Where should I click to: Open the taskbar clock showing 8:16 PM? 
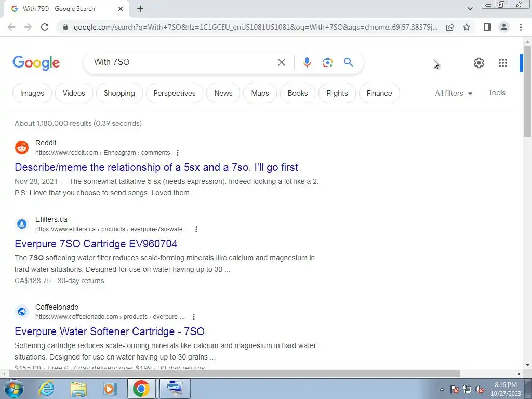pyautogui.click(x=506, y=389)
